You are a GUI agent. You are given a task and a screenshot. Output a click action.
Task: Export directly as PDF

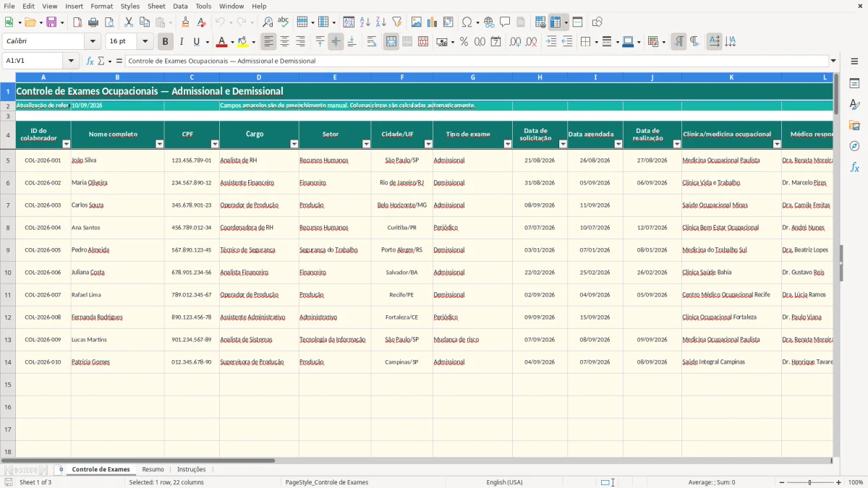tap(77, 22)
